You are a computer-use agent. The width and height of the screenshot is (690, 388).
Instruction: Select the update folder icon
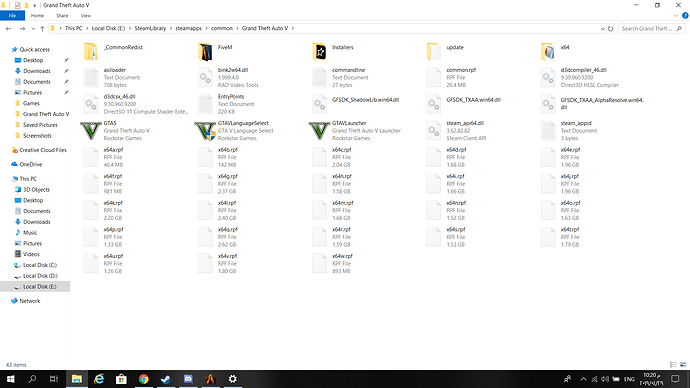(433, 52)
